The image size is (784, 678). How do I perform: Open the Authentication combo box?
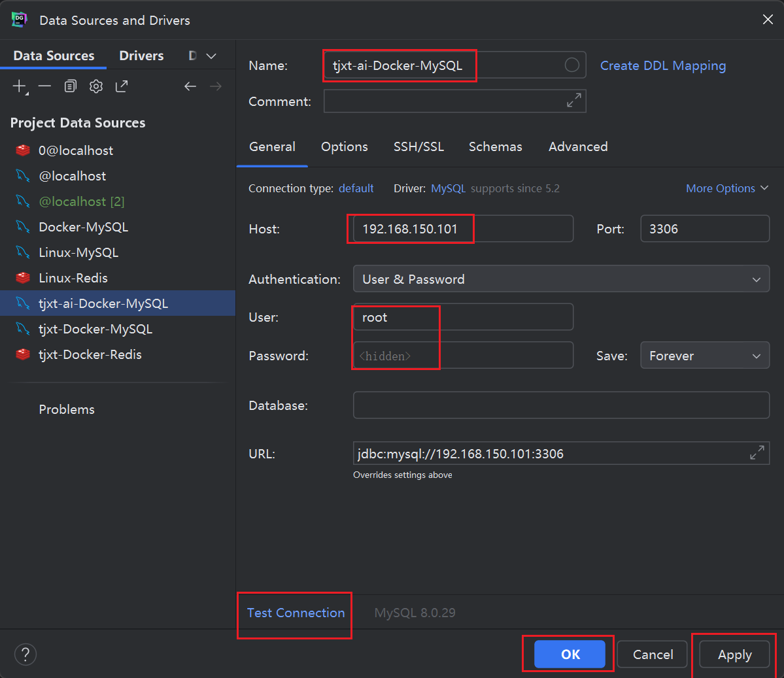point(561,279)
